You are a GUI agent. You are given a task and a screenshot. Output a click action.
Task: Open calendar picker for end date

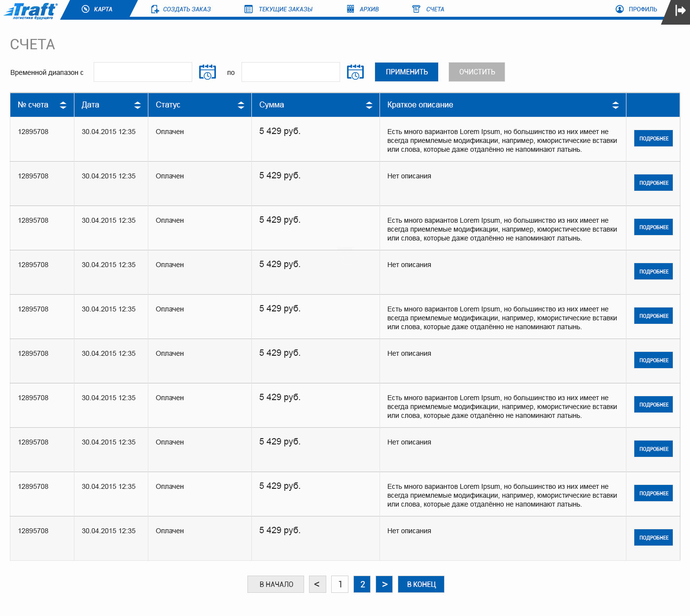pyautogui.click(x=355, y=72)
